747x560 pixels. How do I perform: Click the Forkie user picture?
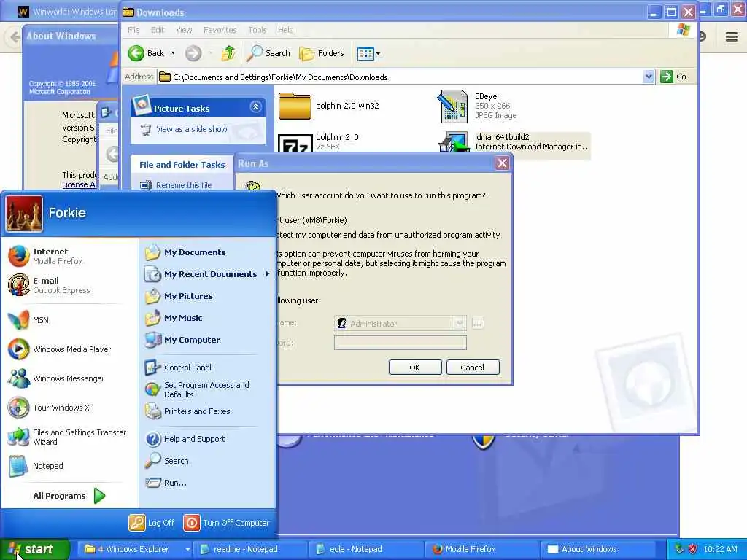coord(24,214)
